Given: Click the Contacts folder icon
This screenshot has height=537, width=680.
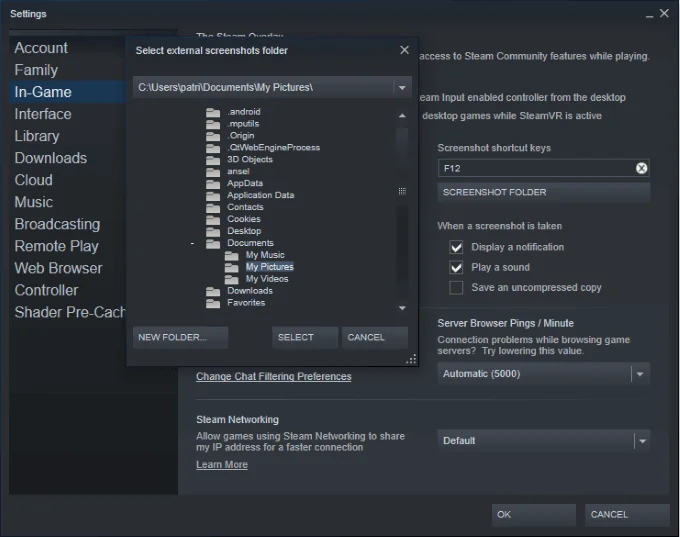Looking at the screenshot, I should pyautogui.click(x=212, y=208).
